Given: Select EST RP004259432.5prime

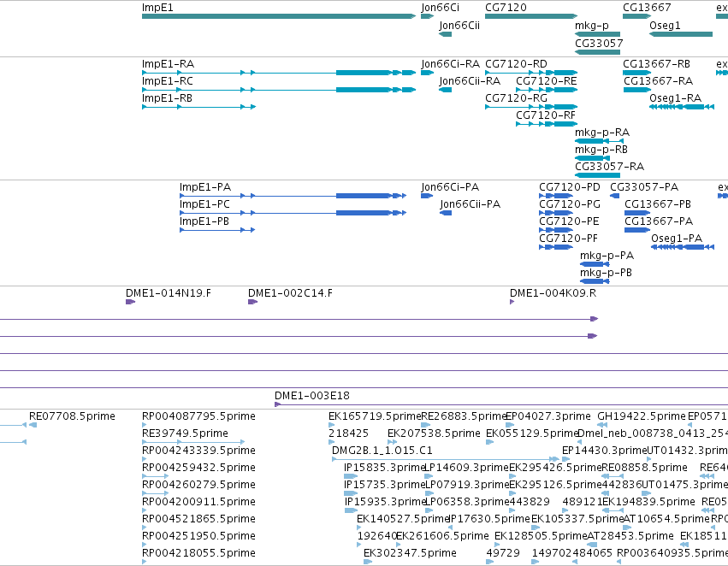Looking at the screenshot, I should click(198, 469).
